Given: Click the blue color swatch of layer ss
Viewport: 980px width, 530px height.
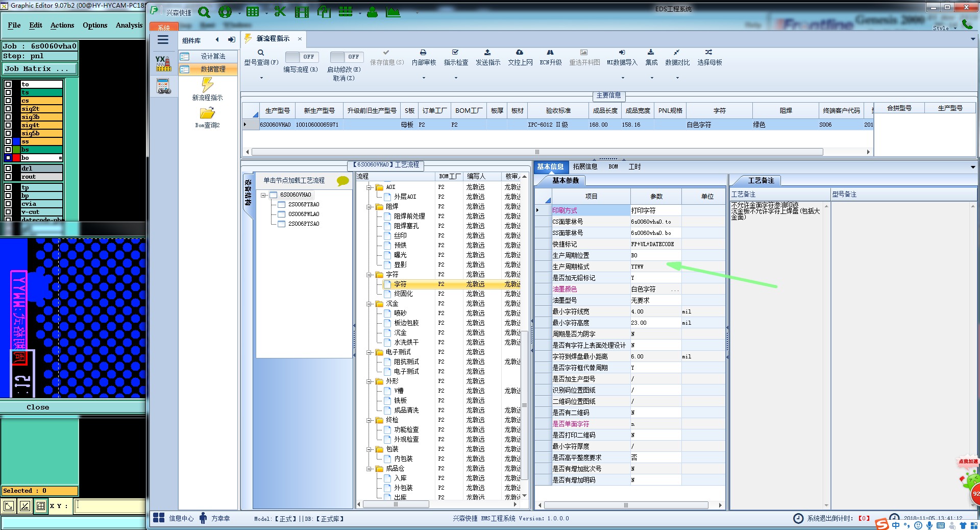Looking at the screenshot, I should (16, 141).
